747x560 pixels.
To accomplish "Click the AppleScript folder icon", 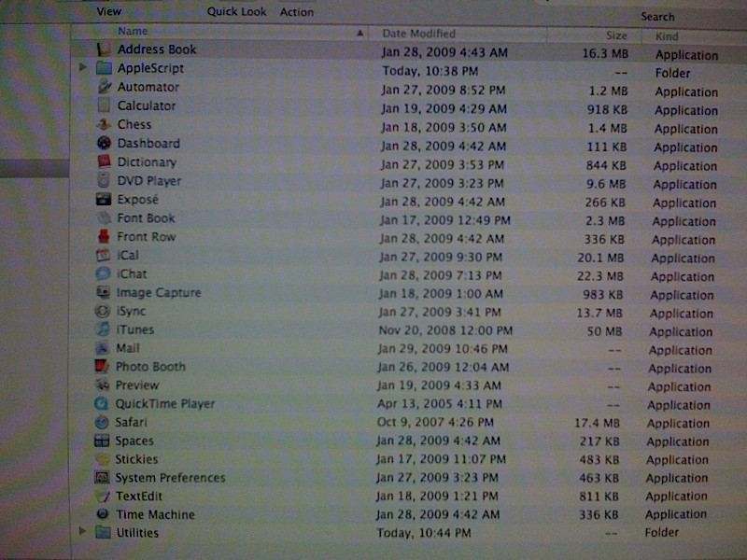I will [104, 68].
